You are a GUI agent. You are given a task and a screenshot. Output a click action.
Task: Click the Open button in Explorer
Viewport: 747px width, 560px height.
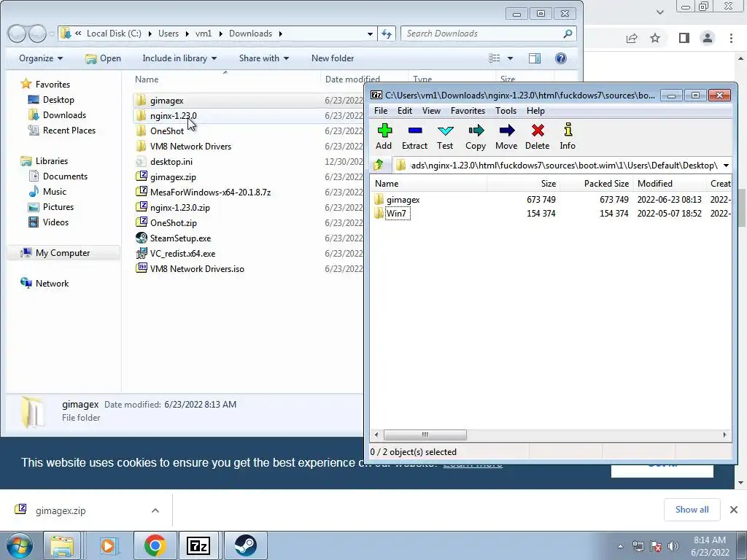point(103,58)
